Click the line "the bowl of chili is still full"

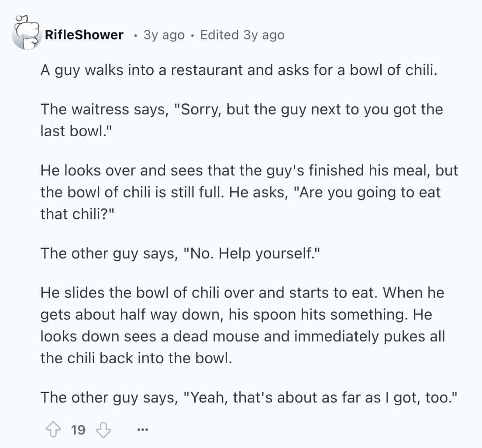click(x=240, y=192)
